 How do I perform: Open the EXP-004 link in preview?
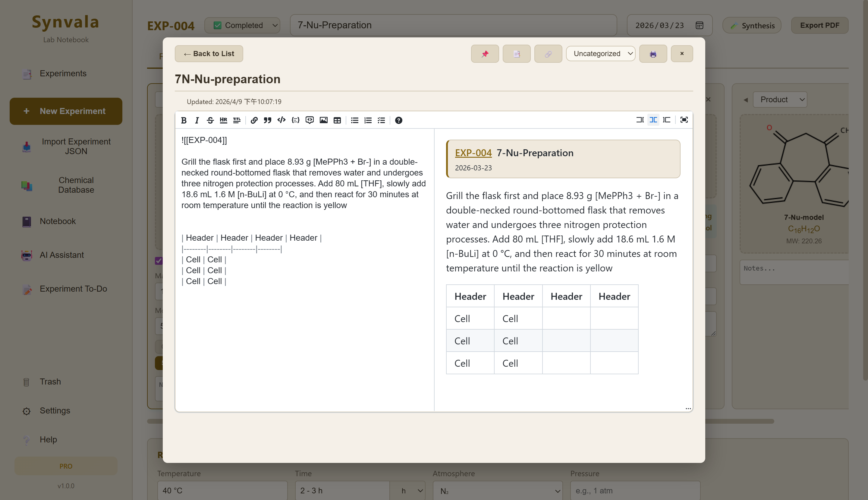(473, 153)
